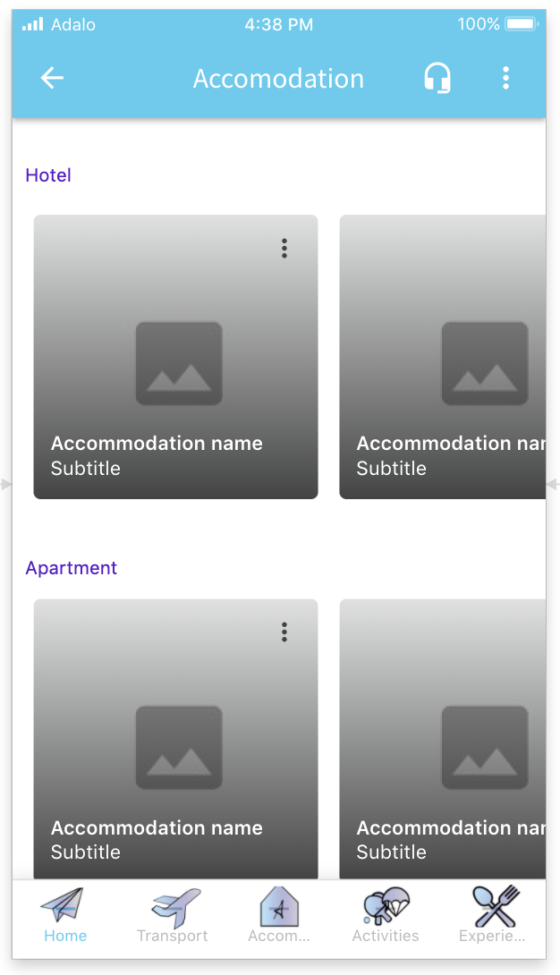Open the header overflow menu dots
560x975 pixels.
point(505,78)
